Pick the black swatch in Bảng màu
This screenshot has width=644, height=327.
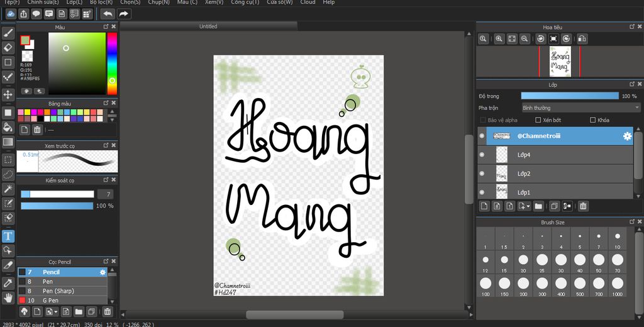[x=40, y=119]
